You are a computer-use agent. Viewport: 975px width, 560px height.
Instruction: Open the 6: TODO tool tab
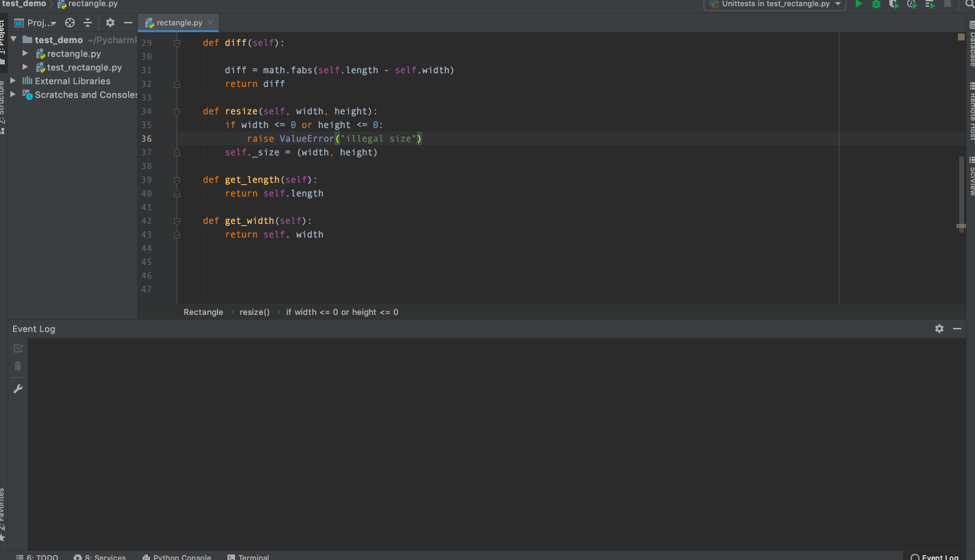[x=37, y=557]
